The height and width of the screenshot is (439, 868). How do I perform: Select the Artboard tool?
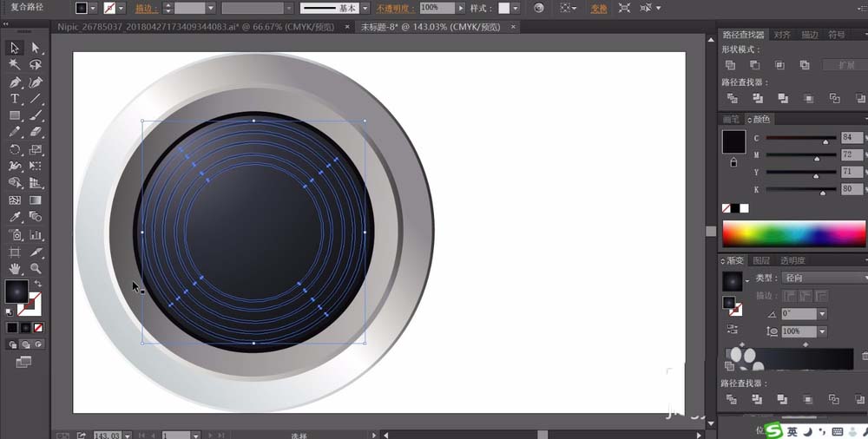pyautogui.click(x=15, y=252)
